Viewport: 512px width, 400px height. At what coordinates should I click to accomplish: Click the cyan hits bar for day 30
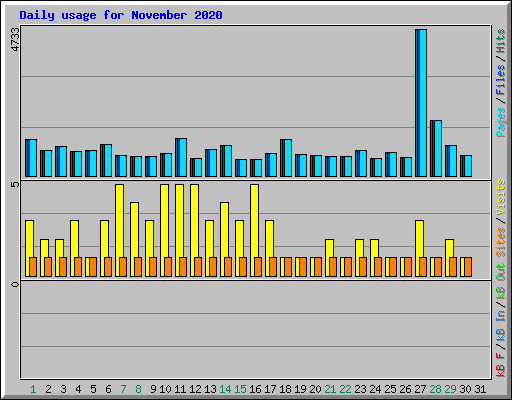pos(468,166)
